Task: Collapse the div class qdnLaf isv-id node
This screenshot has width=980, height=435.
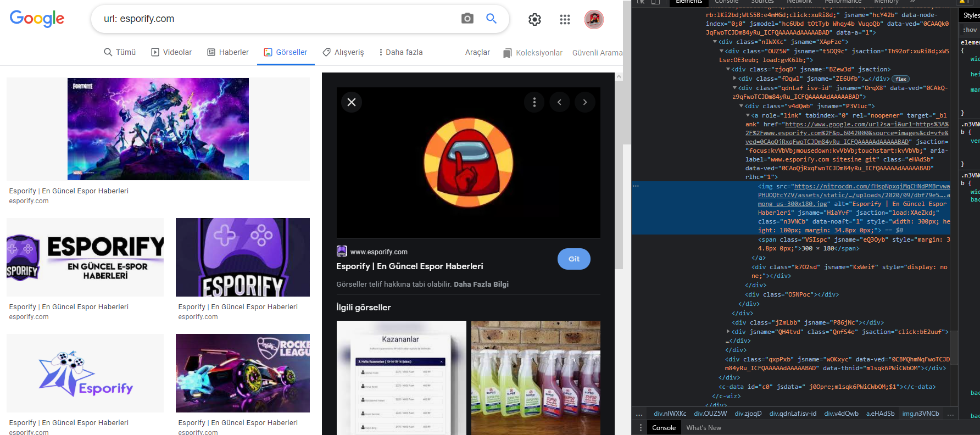Action: [x=734, y=88]
